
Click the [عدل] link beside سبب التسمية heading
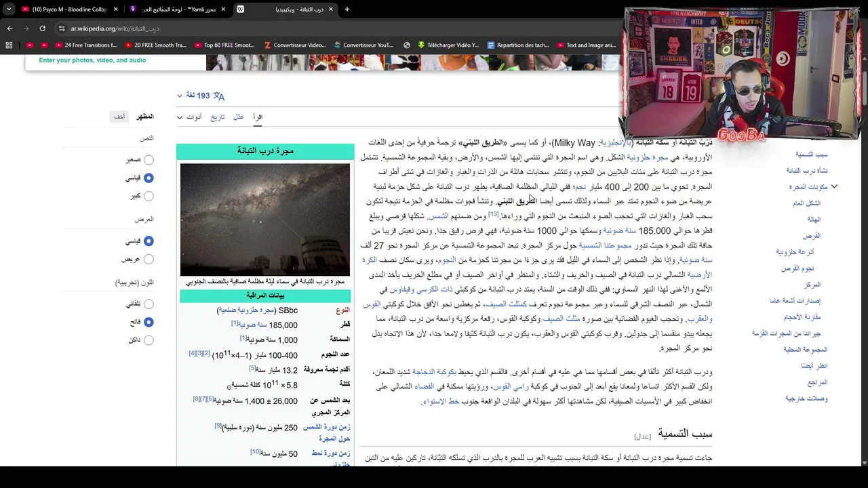(x=642, y=436)
